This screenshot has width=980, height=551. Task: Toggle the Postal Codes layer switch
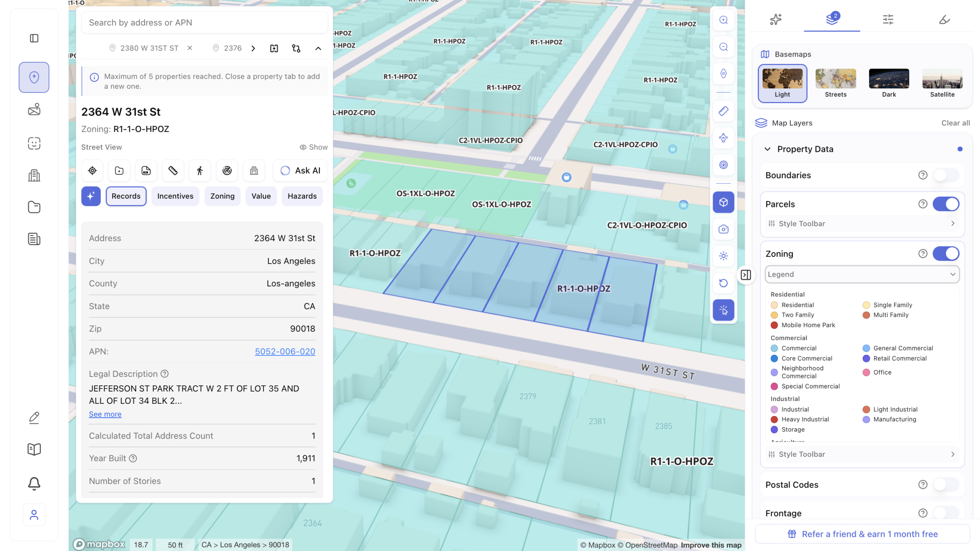pyautogui.click(x=946, y=485)
